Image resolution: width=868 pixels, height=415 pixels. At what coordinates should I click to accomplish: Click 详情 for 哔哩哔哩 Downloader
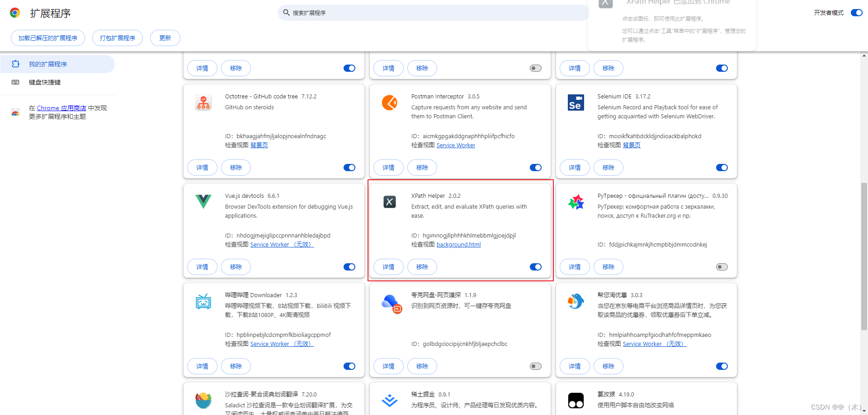(202, 366)
